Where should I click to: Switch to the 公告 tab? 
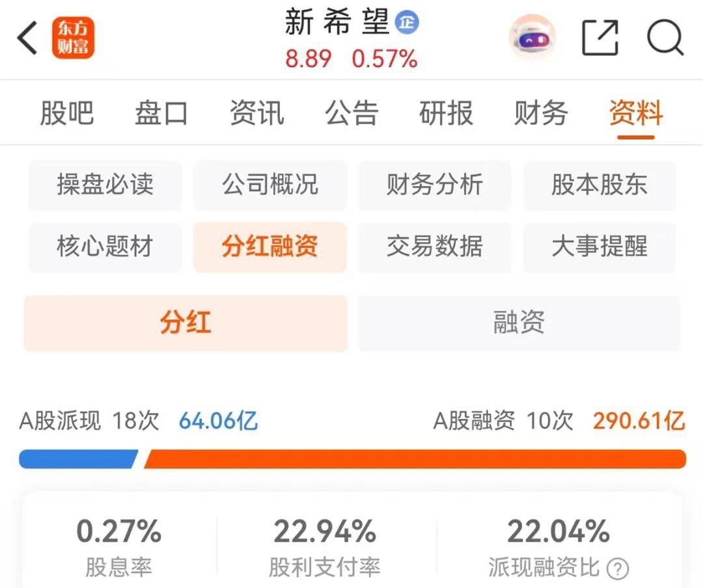point(351,113)
